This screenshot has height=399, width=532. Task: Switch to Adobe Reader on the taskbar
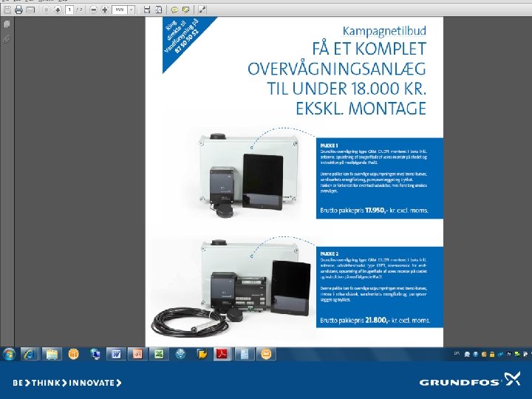coord(222,354)
